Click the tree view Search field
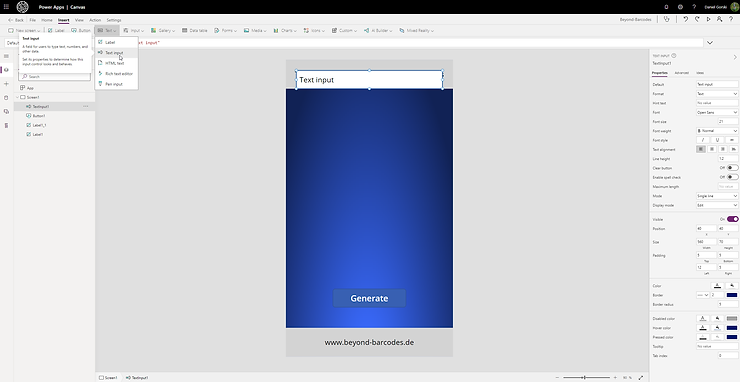 tap(54, 76)
